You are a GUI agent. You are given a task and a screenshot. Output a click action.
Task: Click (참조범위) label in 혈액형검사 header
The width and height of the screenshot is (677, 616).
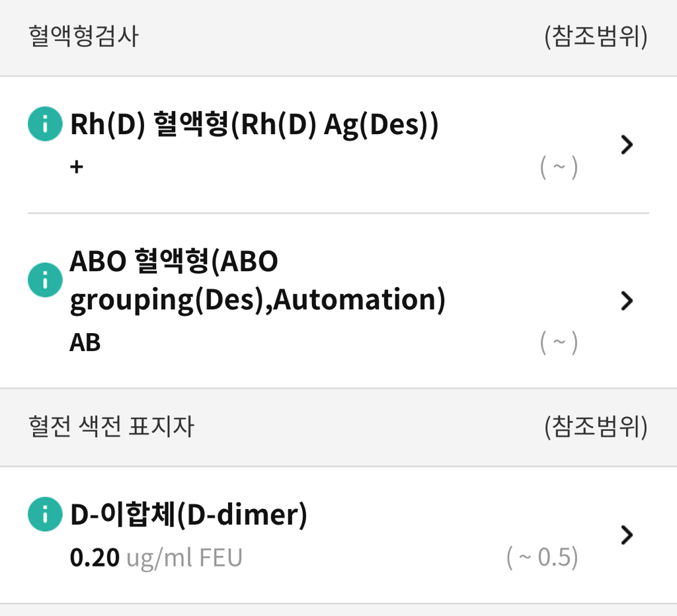pyautogui.click(x=596, y=36)
